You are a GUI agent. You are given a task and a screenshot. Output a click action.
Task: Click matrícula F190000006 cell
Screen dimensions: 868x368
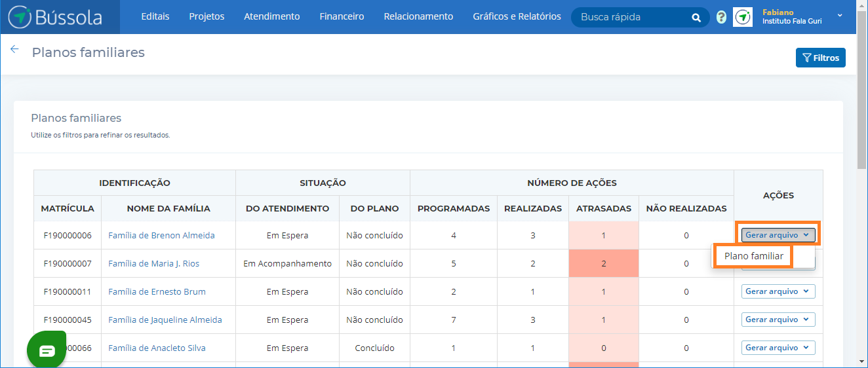coord(68,235)
